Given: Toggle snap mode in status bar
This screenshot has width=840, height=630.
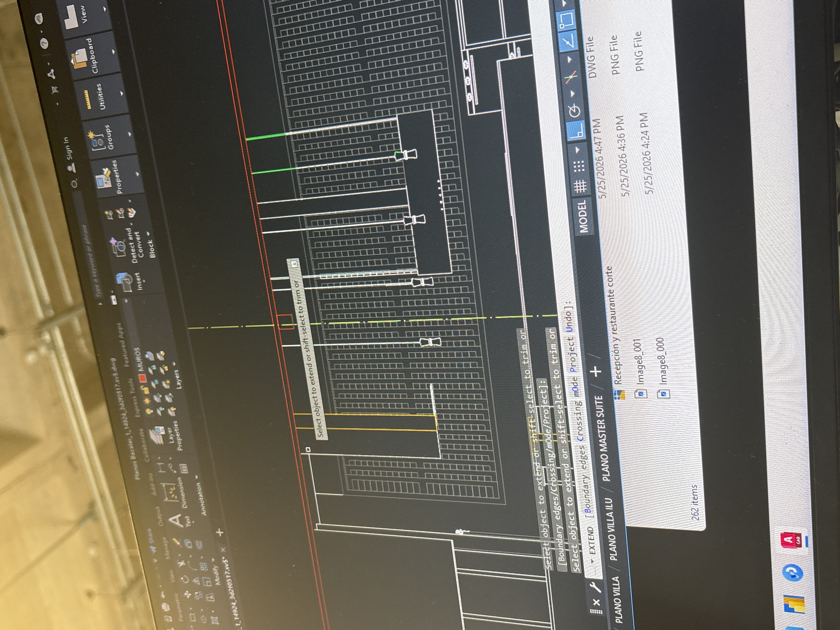Looking at the screenshot, I should 578,167.
